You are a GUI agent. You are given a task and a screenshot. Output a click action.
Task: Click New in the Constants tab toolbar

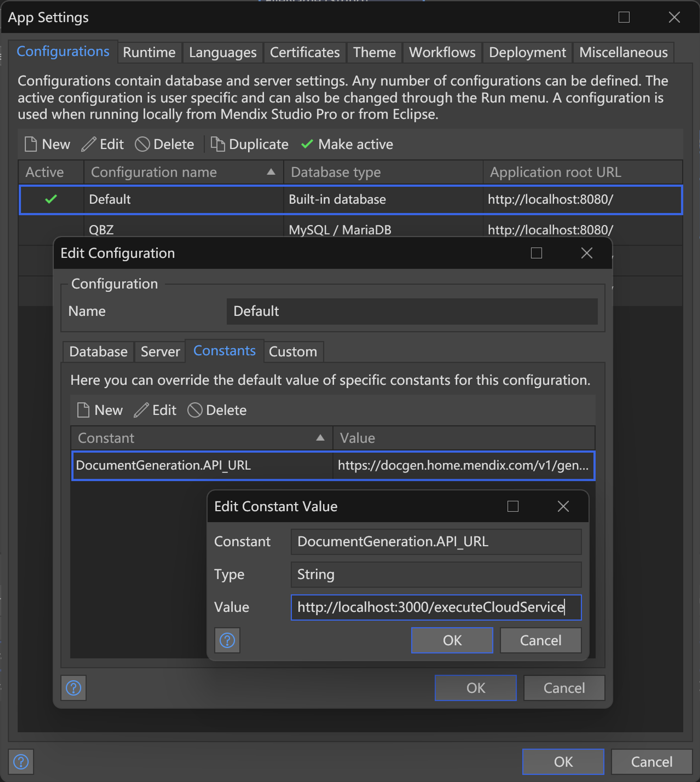(x=100, y=410)
